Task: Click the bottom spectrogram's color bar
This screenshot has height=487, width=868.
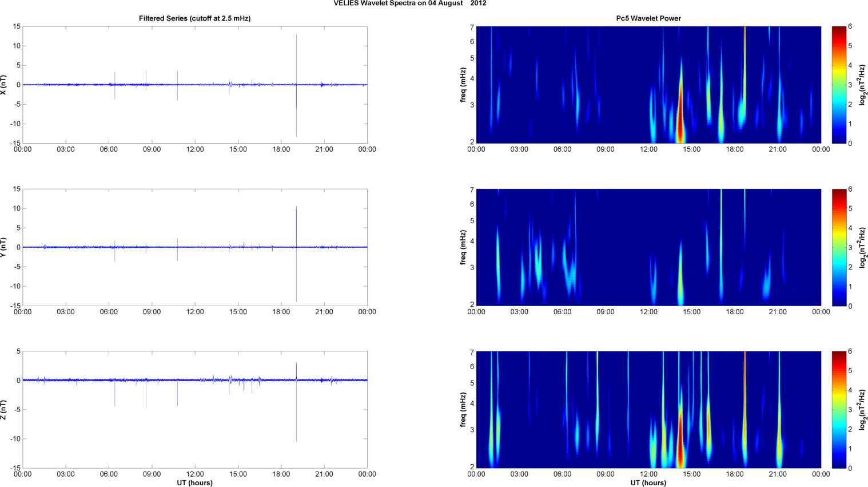Action: click(839, 410)
